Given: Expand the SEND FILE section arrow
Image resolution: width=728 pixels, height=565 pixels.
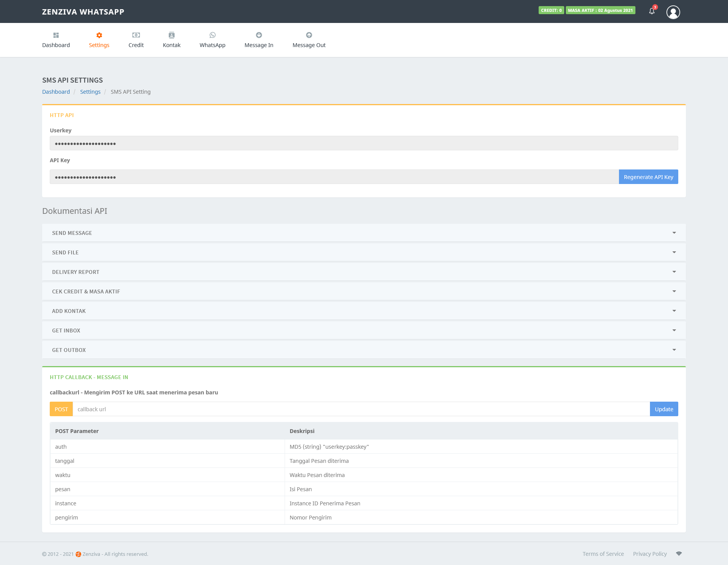Looking at the screenshot, I should 674,252.
